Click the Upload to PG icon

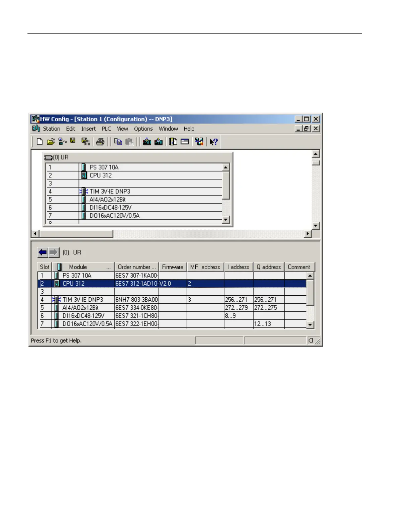[158, 142]
